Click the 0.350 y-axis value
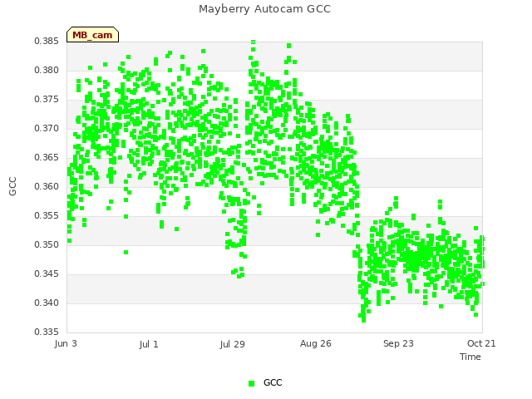Viewport: 532px width, 399px height. (x=47, y=245)
